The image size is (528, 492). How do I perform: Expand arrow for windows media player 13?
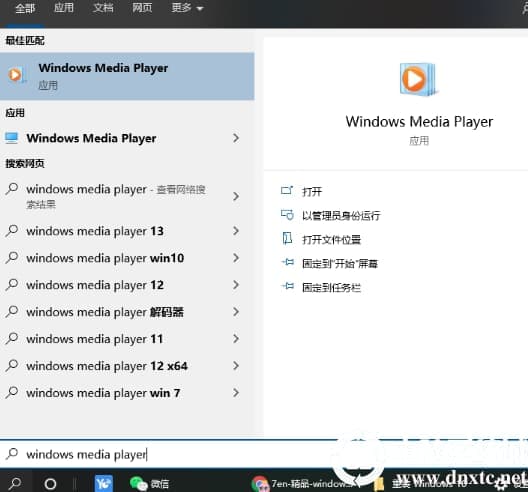pyautogui.click(x=236, y=231)
